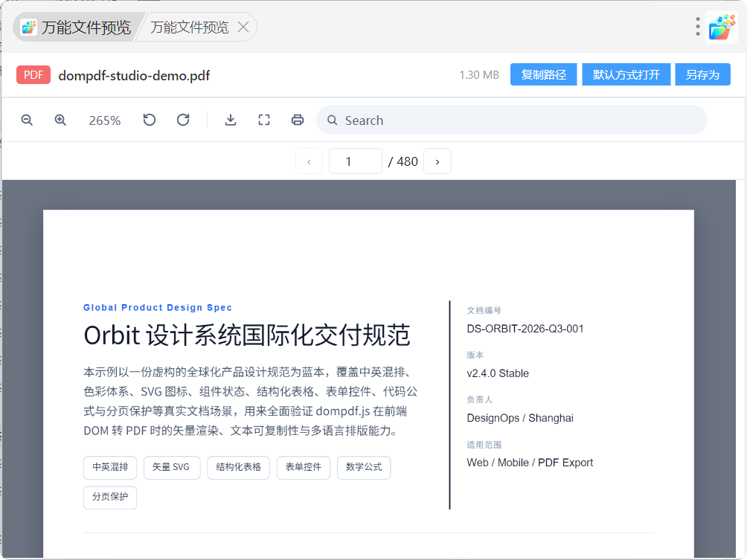Click the 文档编号 label
This screenshot has width=747, height=560.
(484, 310)
